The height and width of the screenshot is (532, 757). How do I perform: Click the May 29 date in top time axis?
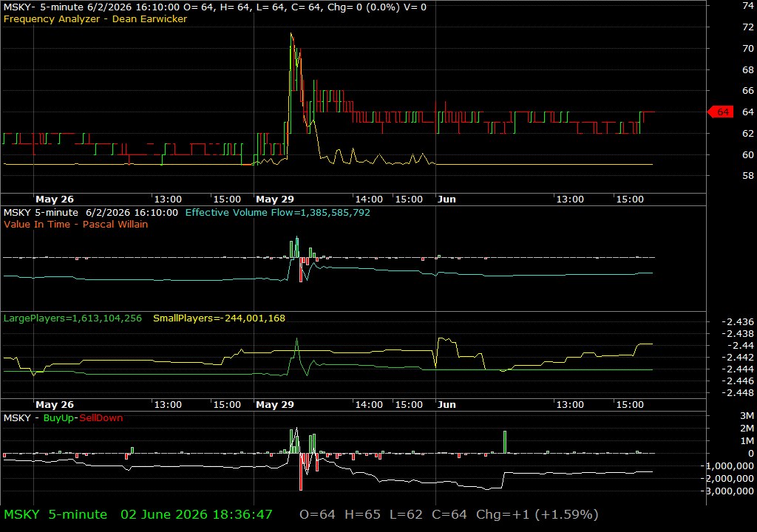coord(275,199)
